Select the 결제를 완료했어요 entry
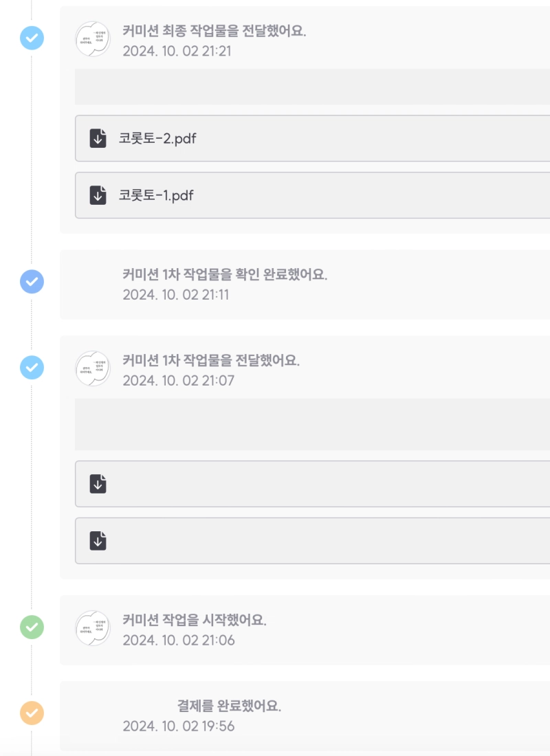 click(x=229, y=706)
